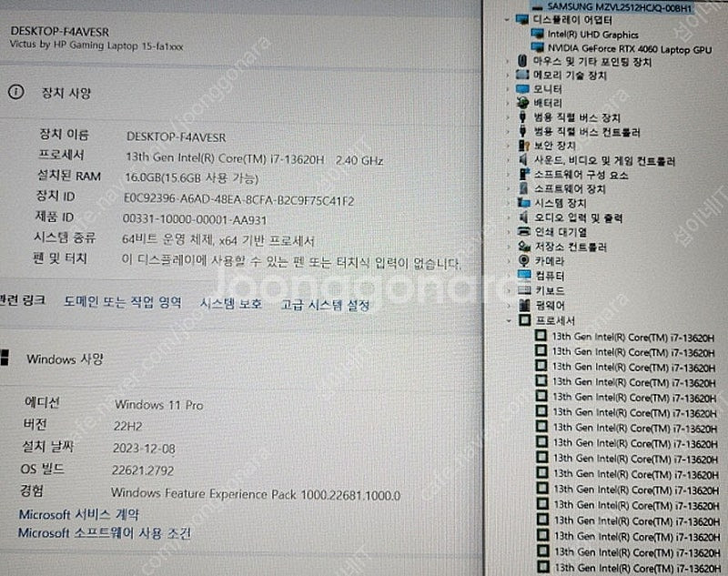Click the 메모리 기술 장치 category icon

tap(522, 75)
